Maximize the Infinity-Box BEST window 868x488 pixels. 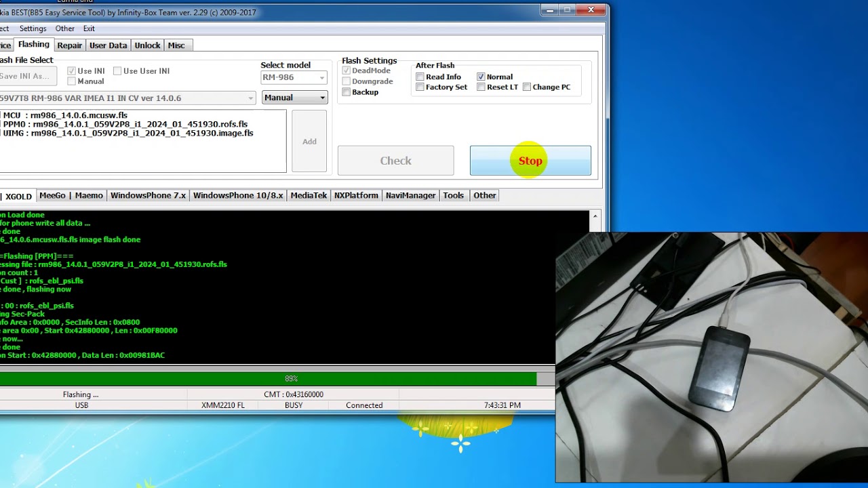567,9
